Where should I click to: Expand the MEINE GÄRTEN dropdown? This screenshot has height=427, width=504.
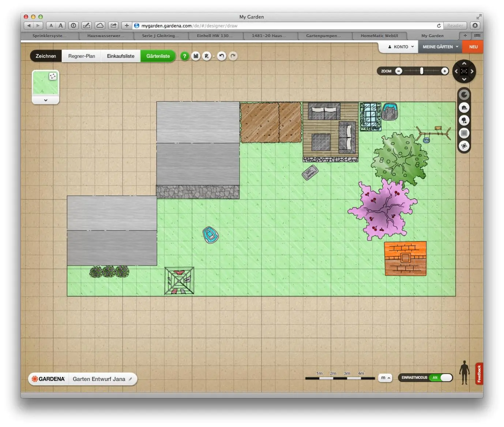(x=440, y=47)
